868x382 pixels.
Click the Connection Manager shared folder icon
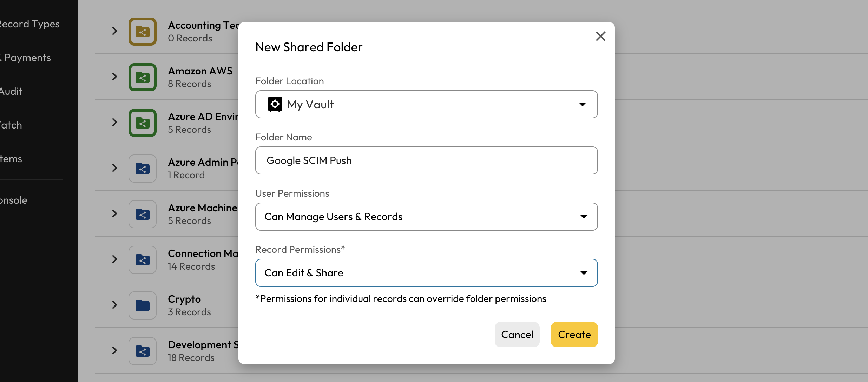(142, 260)
